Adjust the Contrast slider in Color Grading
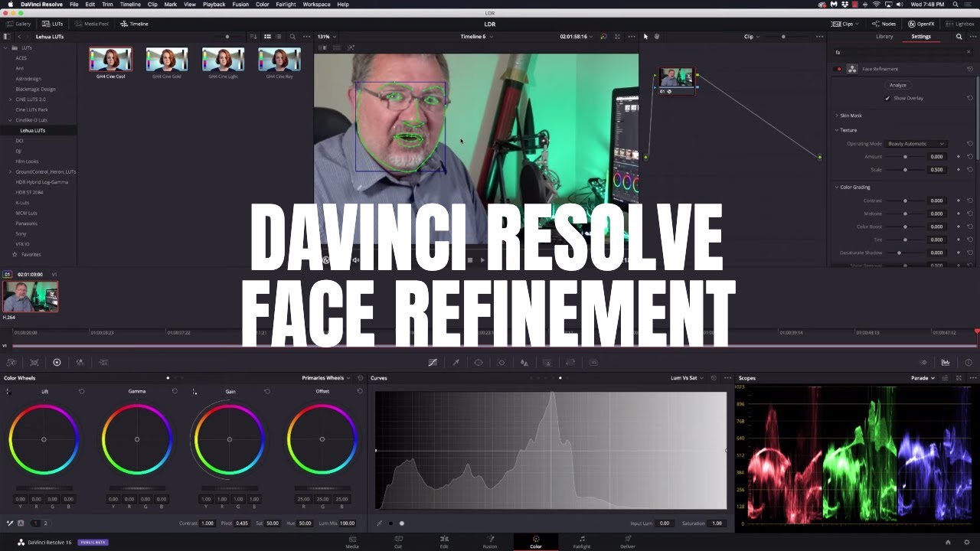Image resolution: width=980 pixels, height=551 pixels. tap(905, 201)
